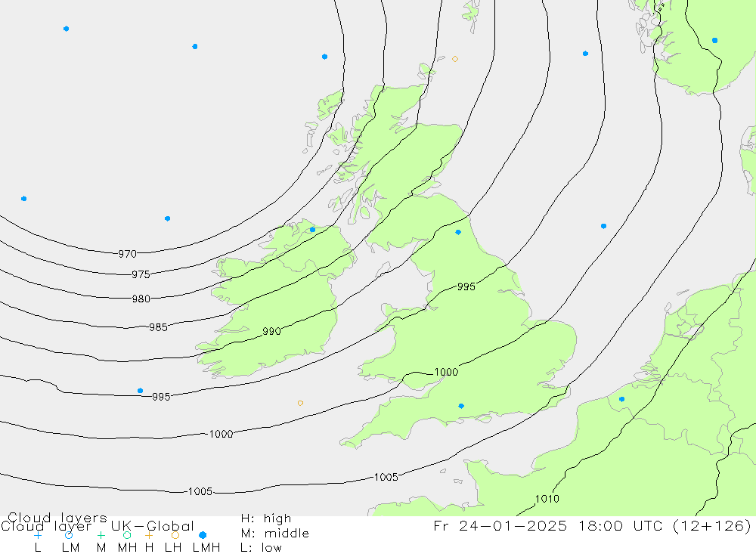This screenshot has height=554, width=756.
Task: Select the 980 isobar label
Action: (141, 299)
